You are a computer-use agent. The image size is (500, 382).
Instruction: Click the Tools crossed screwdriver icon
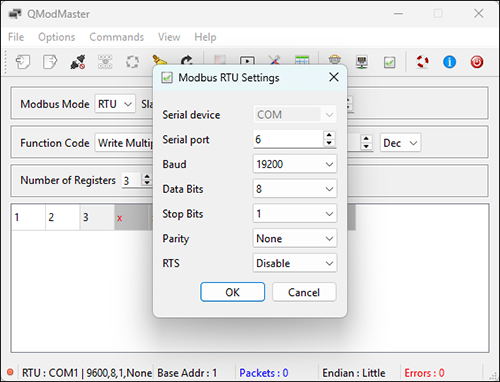click(x=274, y=60)
